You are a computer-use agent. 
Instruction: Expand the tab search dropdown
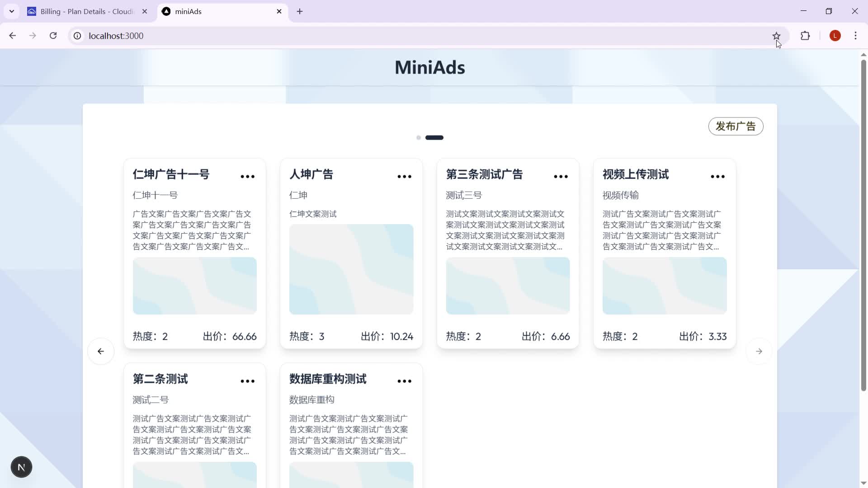click(x=12, y=11)
